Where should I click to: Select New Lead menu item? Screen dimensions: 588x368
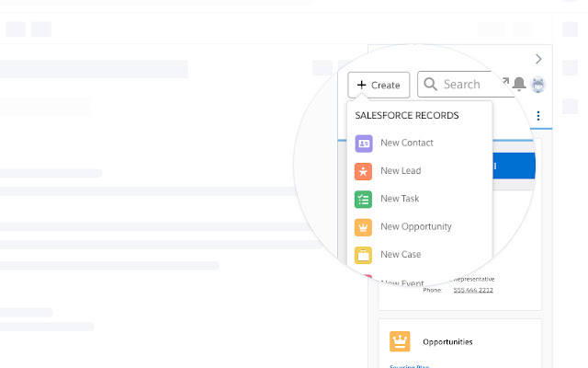401,171
